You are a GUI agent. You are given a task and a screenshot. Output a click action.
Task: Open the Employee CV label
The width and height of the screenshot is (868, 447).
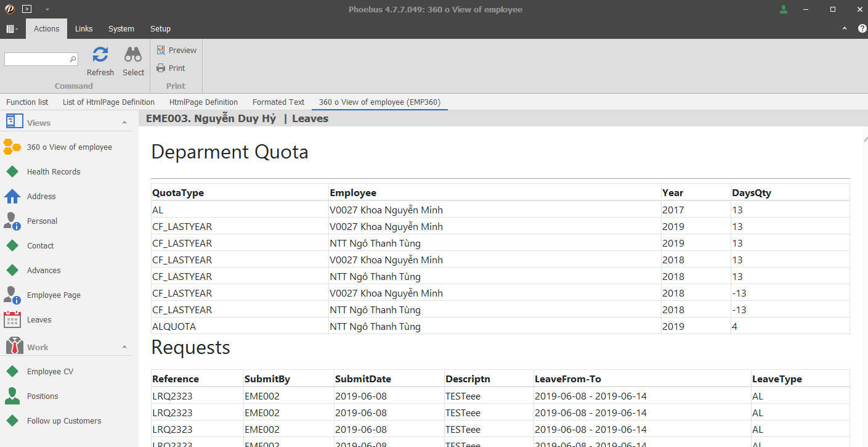(x=50, y=372)
